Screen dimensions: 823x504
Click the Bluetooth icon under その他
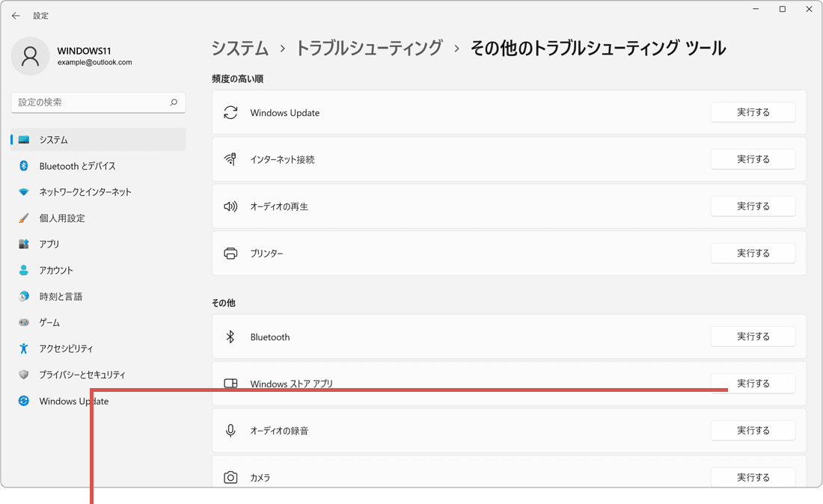(x=231, y=336)
